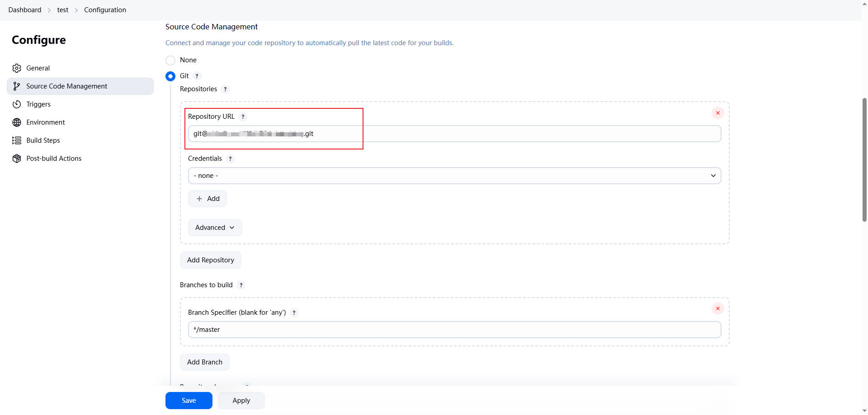Click the Environment globe icon
The width and height of the screenshot is (868, 415).
click(x=17, y=122)
